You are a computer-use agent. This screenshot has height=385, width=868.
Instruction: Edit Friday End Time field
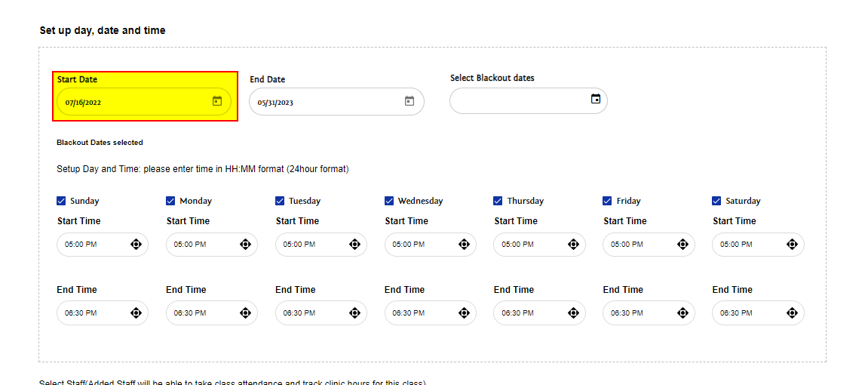(638, 313)
